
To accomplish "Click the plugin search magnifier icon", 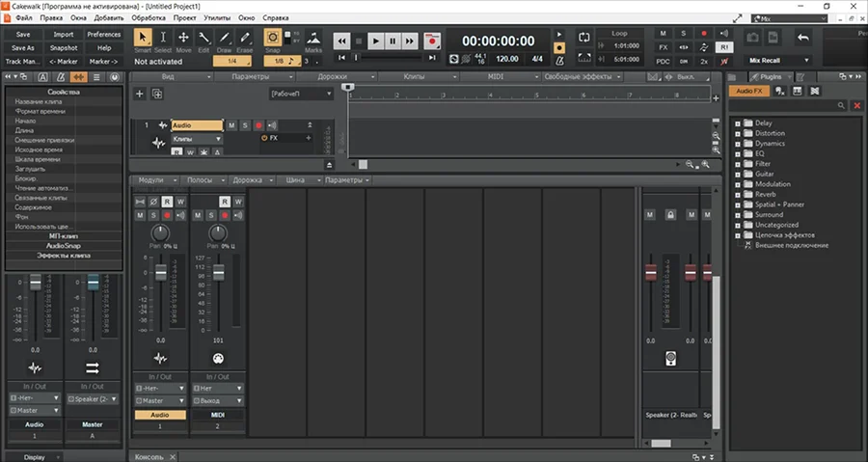I will [x=841, y=105].
